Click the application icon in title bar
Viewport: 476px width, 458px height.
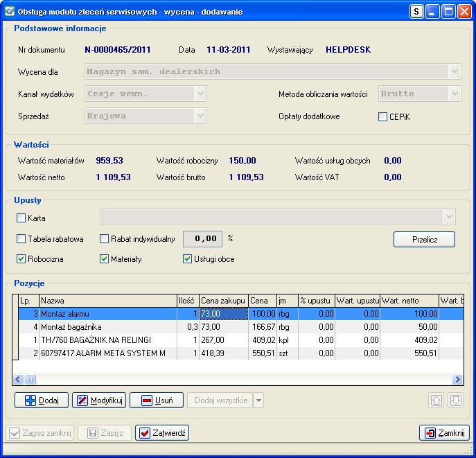pos(10,12)
